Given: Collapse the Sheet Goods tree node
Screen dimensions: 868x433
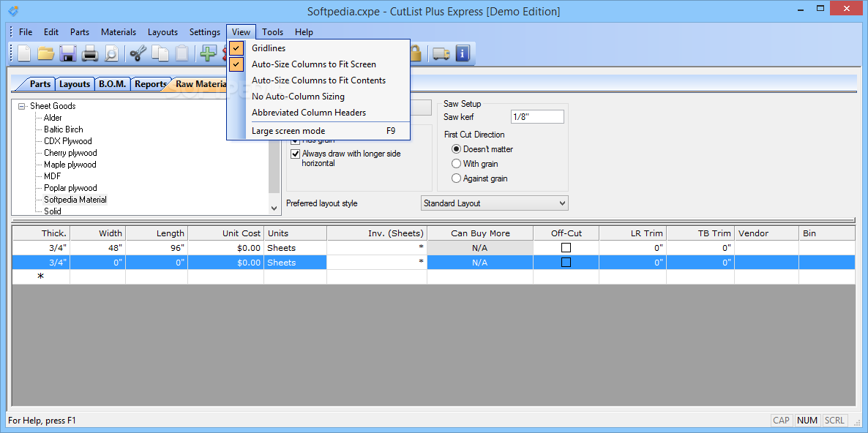Looking at the screenshot, I should point(21,105).
